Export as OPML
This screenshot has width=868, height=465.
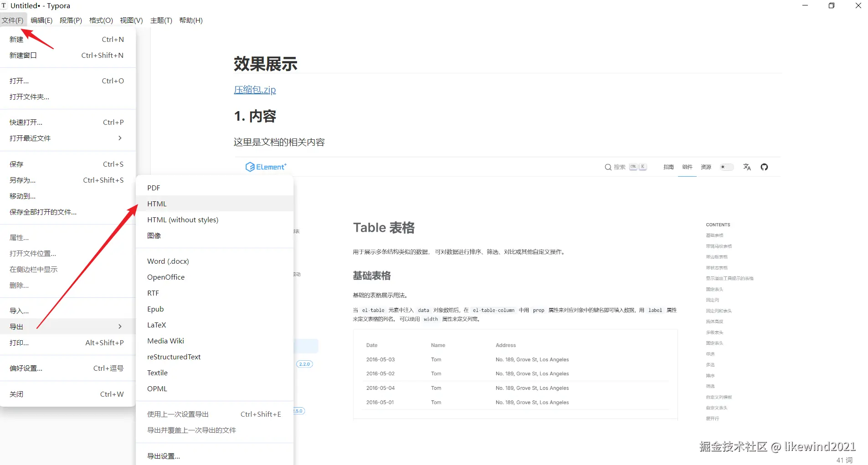pyautogui.click(x=215, y=389)
